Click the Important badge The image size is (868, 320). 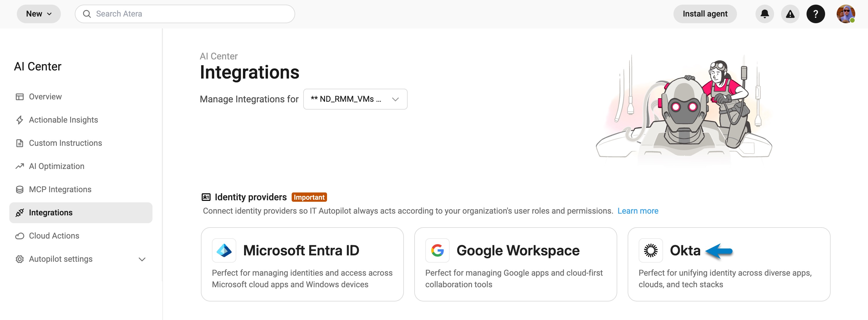click(x=309, y=197)
